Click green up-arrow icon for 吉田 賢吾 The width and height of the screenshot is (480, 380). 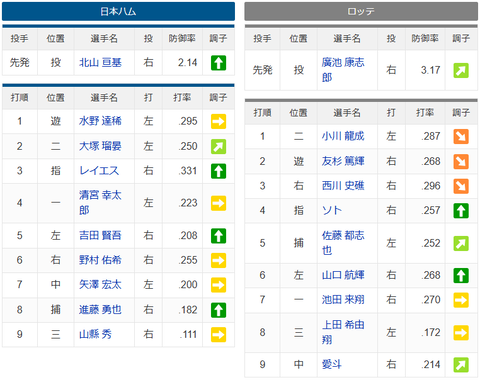(219, 236)
